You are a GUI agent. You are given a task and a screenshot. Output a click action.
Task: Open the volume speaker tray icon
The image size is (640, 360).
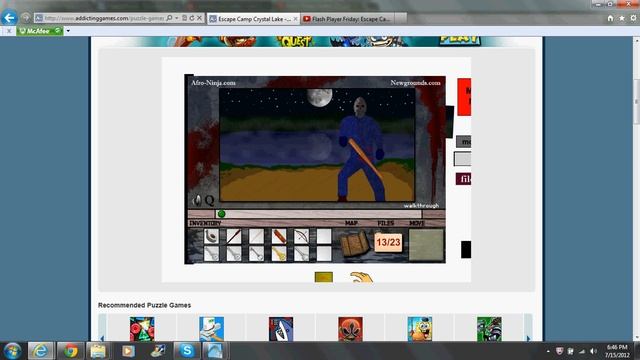593,351
